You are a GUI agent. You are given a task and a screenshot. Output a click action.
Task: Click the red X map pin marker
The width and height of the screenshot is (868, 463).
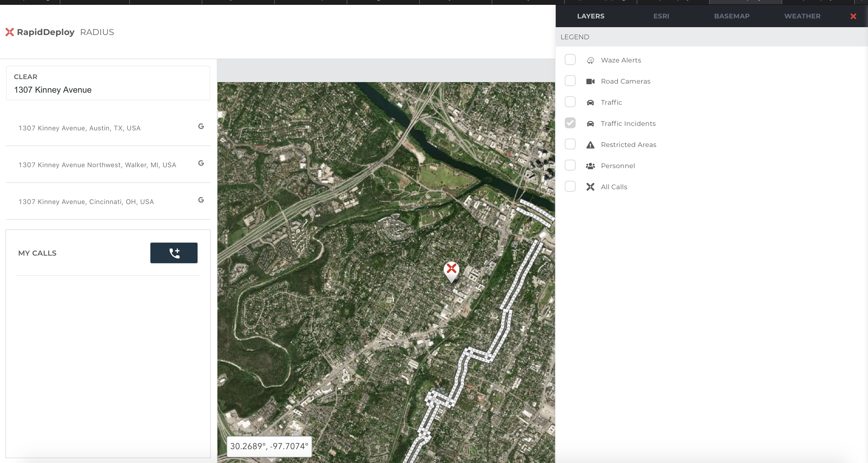451,270
